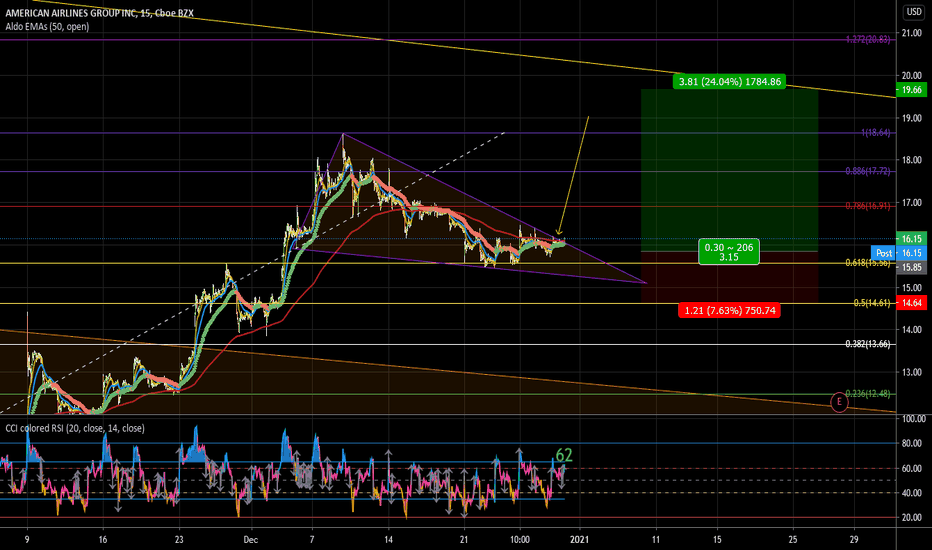
Task: Click the RSI value 62 label
Action: click(x=563, y=455)
